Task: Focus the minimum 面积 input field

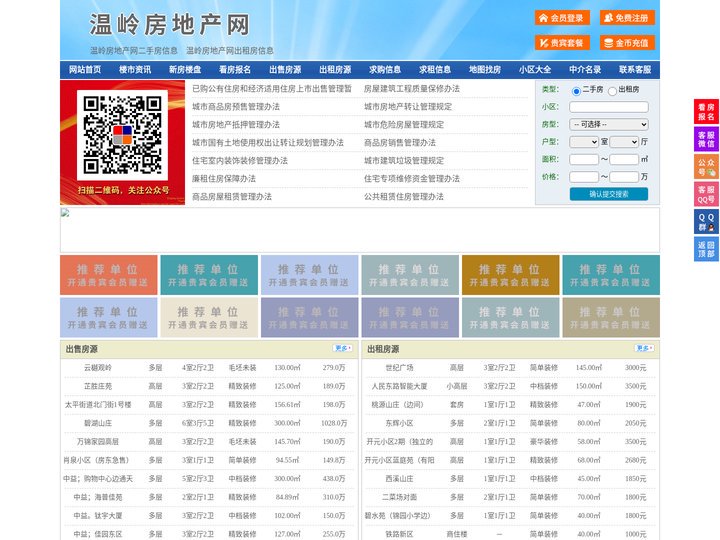Action: tap(584, 159)
